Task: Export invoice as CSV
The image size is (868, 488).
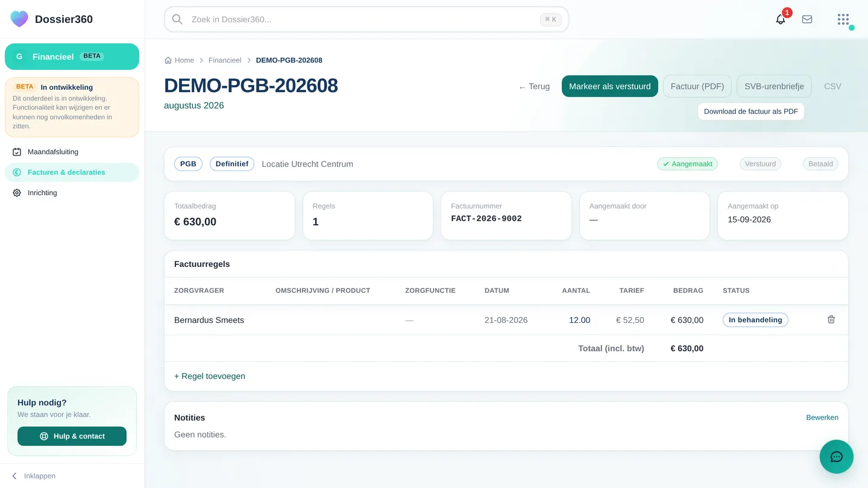Action: tap(832, 86)
